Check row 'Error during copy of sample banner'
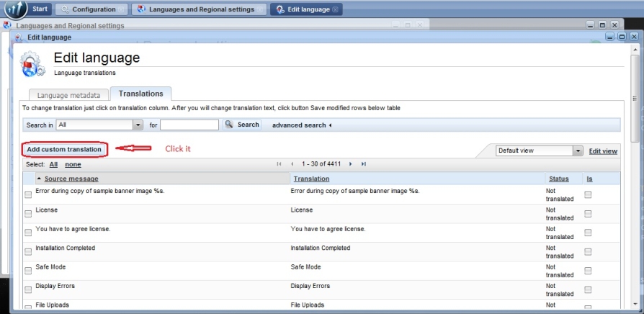Image resolution: width=644 pixels, height=314 pixels. 28,194
